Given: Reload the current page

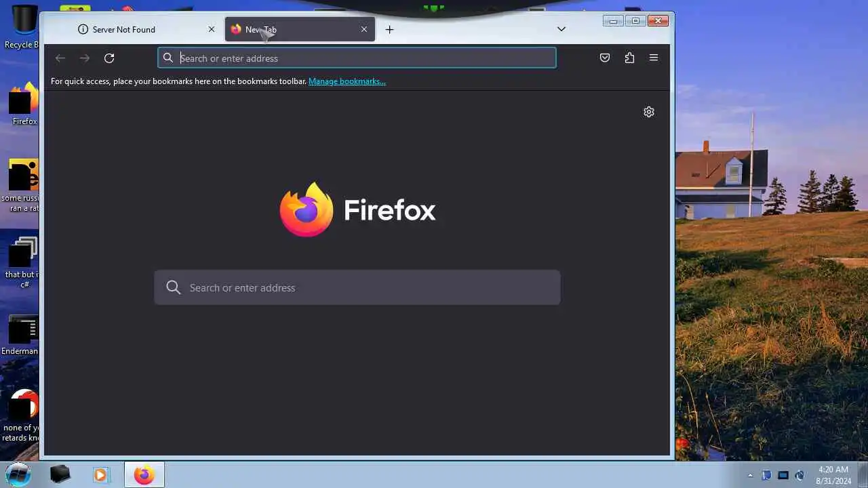Looking at the screenshot, I should [109, 58].
